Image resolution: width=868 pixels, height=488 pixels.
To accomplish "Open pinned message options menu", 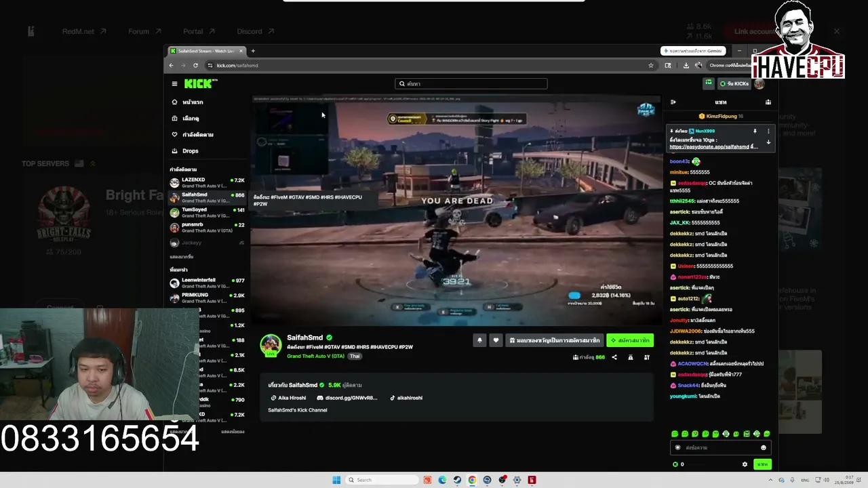I will click(x=768, y=131).
